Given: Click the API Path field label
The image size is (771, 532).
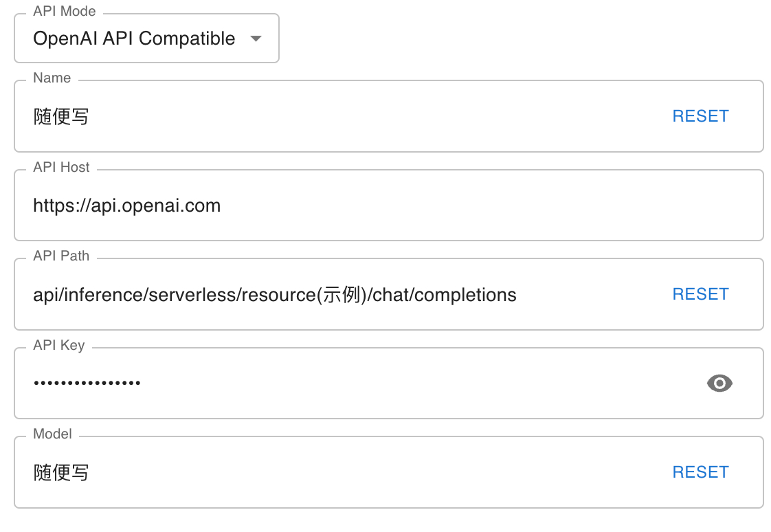Looking at the screenshot, I should (x=61, y=256).
